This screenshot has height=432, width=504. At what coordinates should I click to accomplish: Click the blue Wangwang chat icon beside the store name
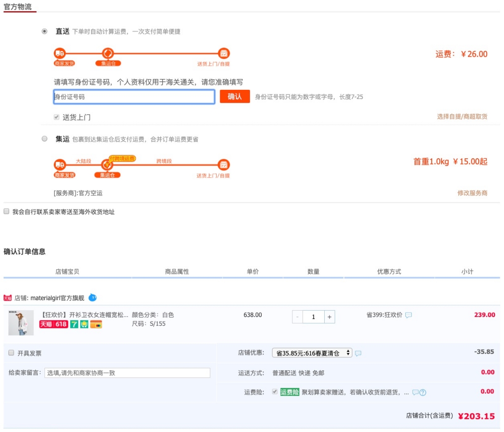point(93,298)
